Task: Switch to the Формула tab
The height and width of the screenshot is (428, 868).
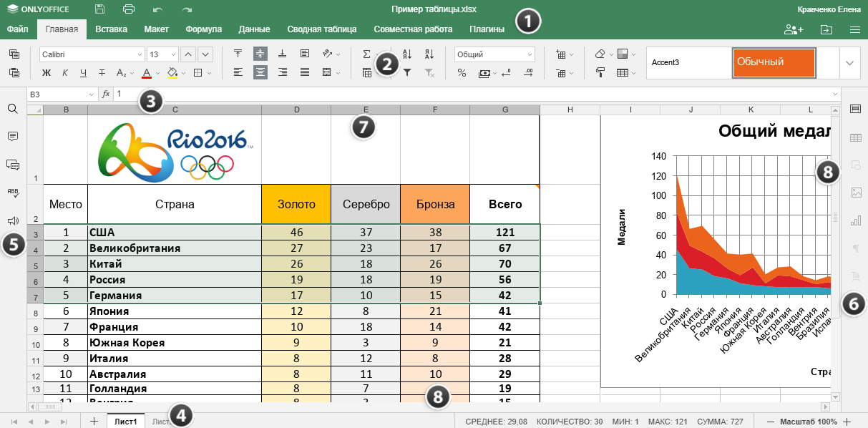Action: pyautogui.click(x=203, y=29)
